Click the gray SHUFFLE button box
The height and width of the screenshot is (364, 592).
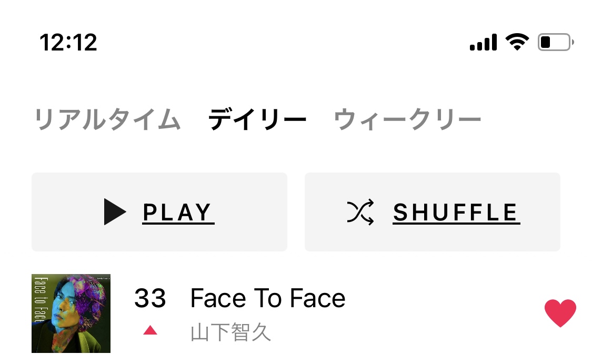(432, 212)
